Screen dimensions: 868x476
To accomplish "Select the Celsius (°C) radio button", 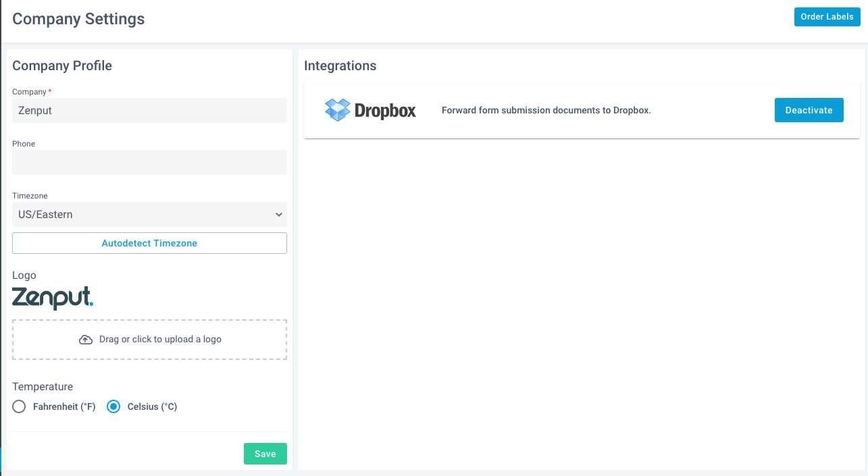I will coord(113,406).
